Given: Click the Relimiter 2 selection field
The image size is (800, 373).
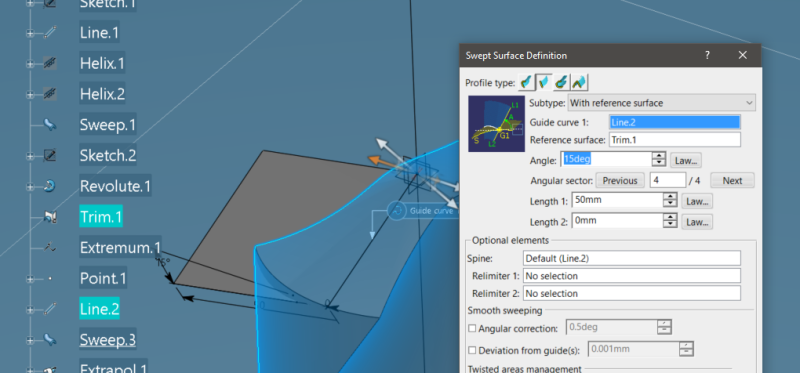Looking at the screenshot, I should coord(632,293).
